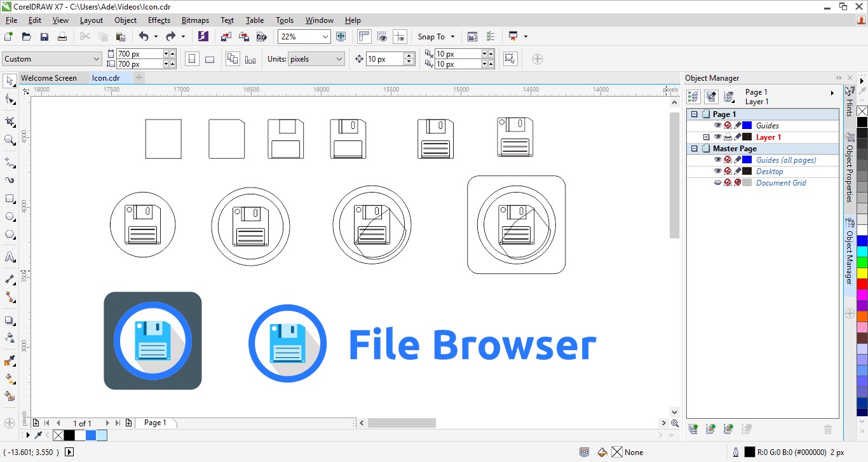Toggle visibility of Guides (all pages)

[718, 160]
